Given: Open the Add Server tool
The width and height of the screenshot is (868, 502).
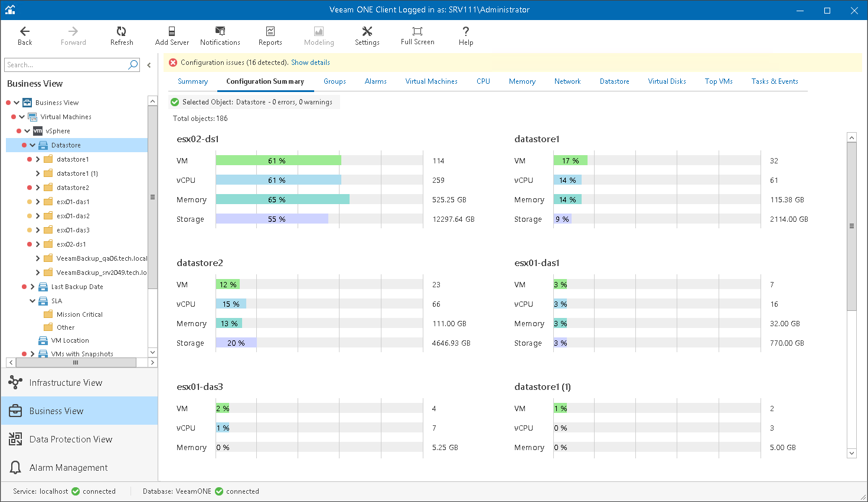Looking at the screenshot, I should (x=172, y=32).
